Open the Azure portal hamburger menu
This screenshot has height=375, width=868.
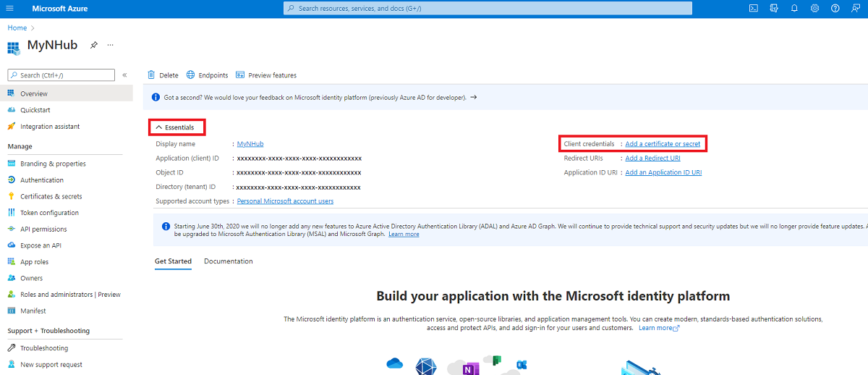9,8
